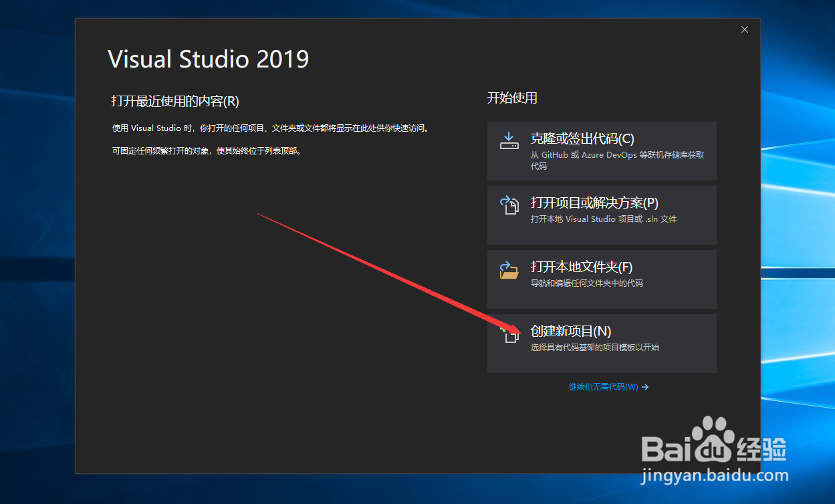Click the create new project icon
835x504 pixels.
coord(511,334)
